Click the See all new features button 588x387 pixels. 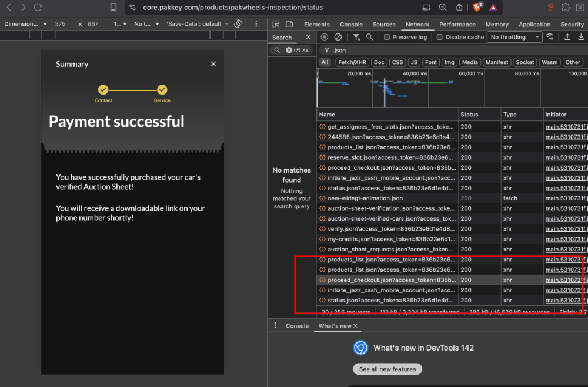pyautogui.click(x=387, y=369)
